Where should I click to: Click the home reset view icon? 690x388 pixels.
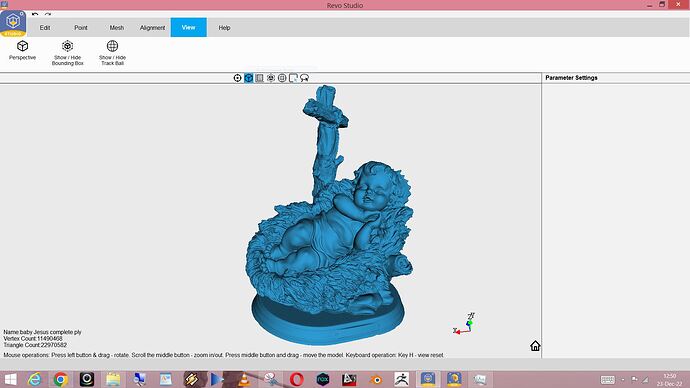pos(535,346)
